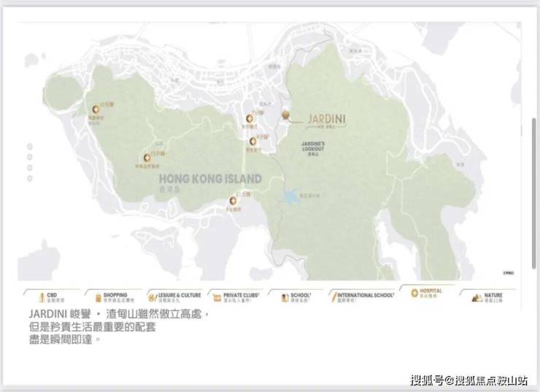Switch to the Shopping tab

point(114,297)
